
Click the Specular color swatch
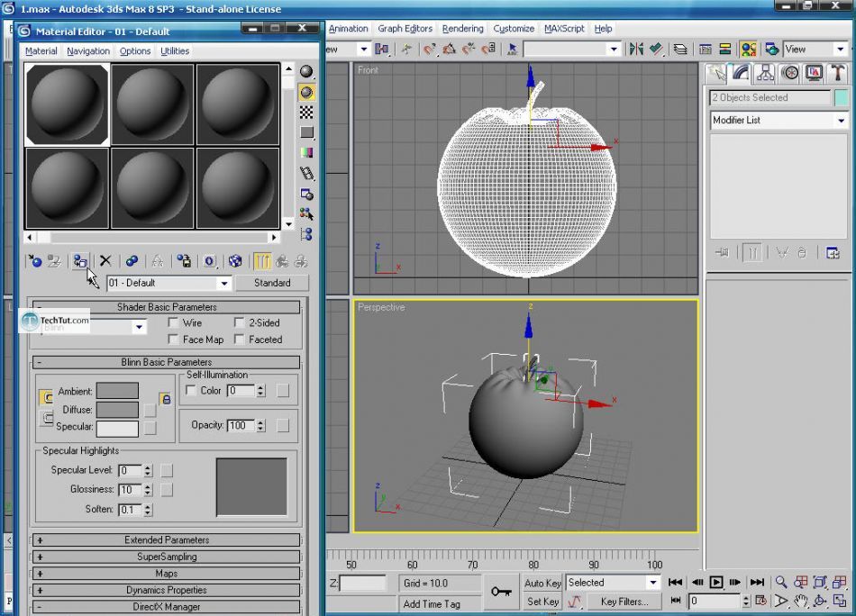(117, 429)
